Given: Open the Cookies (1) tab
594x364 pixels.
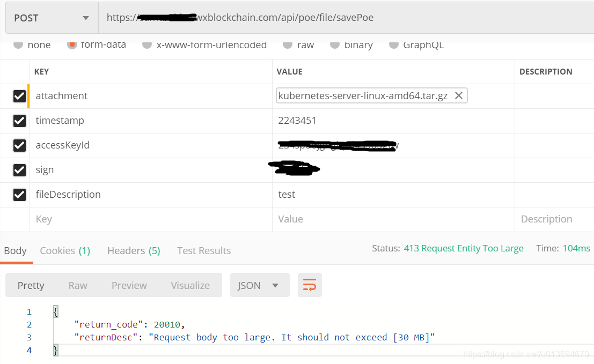Looking at the screenshot, I should [x=65, y=250].
